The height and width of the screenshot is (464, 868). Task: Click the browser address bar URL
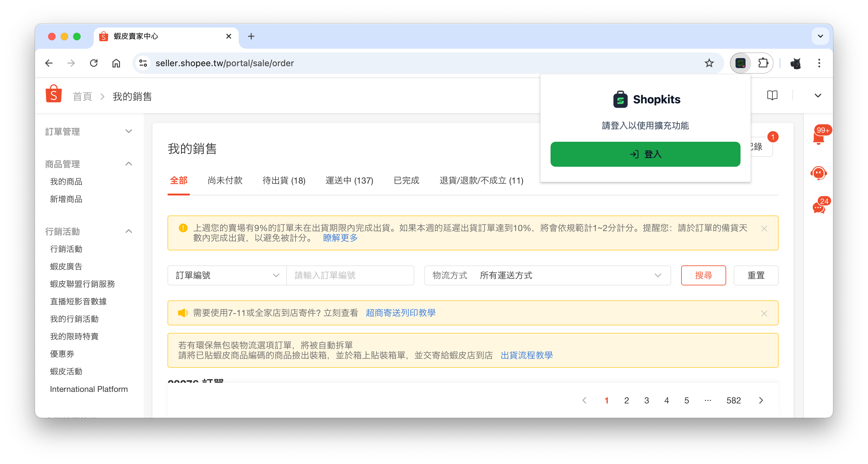coord(224,63)
